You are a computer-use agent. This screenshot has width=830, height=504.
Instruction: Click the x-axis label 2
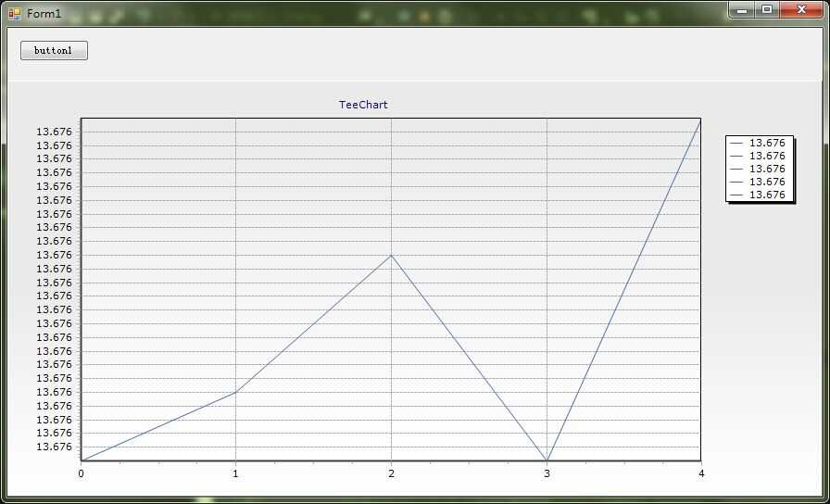(x=391, y=473)
